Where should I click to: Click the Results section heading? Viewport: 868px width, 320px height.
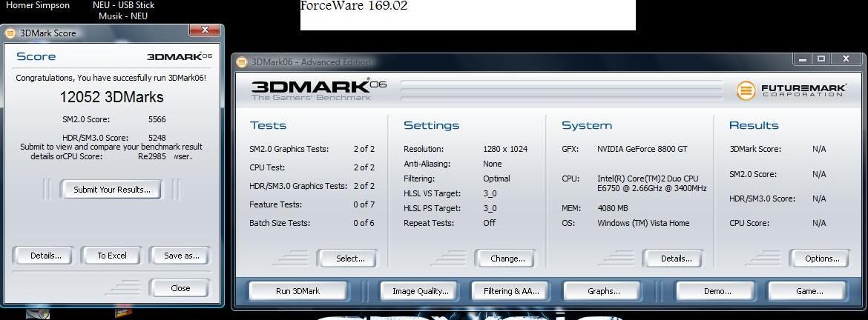pyautogui.click(x=754, y=125)
